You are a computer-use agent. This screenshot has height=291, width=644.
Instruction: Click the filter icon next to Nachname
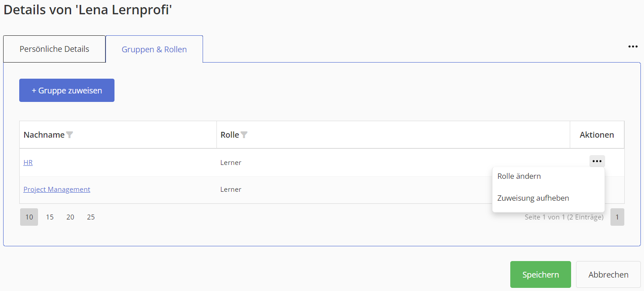pyautogui.click(x=69, y=135)
